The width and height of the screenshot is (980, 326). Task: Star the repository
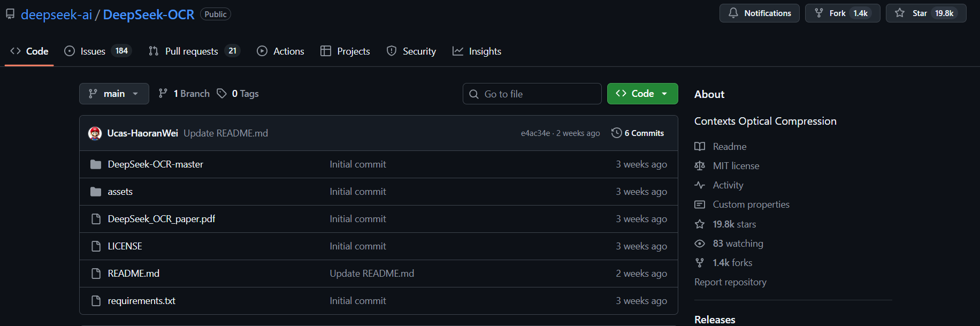pos(925,13)
